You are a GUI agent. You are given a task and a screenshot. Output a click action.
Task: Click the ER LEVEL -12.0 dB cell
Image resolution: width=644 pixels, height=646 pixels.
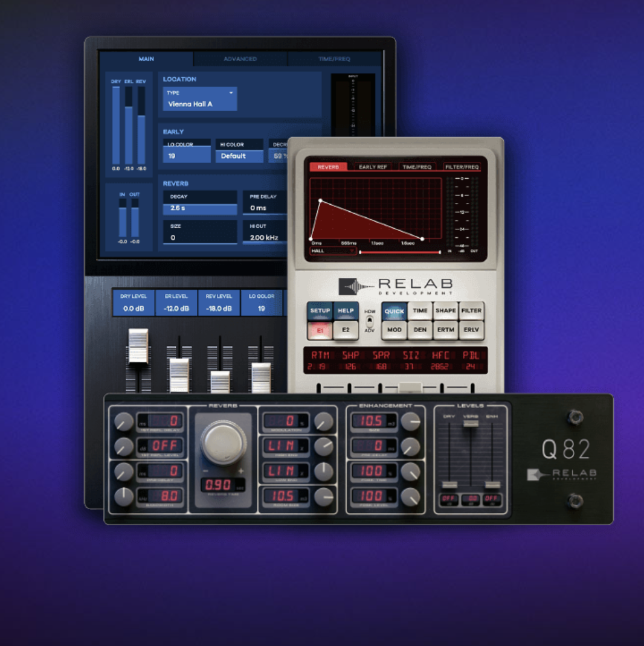pos(176,302)
